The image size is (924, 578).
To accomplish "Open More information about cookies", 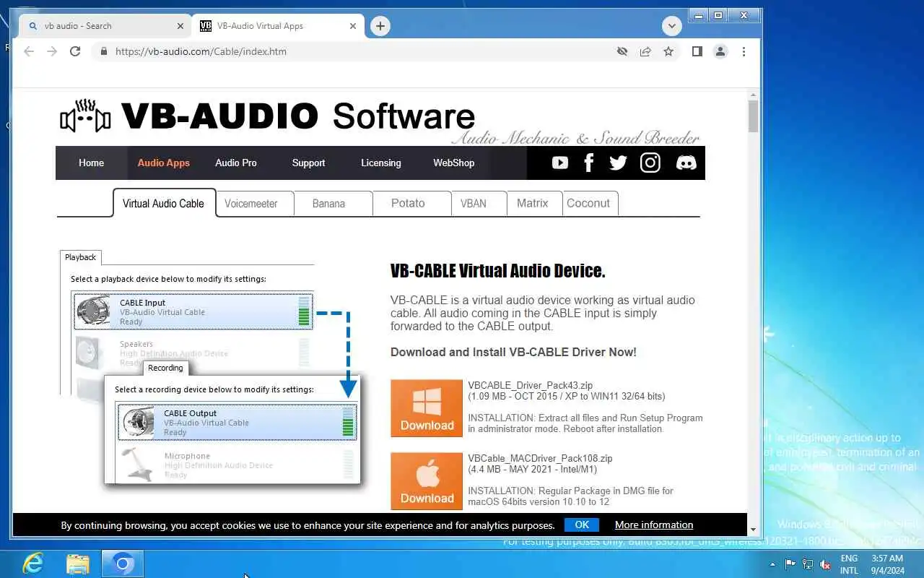I will 654,525.
